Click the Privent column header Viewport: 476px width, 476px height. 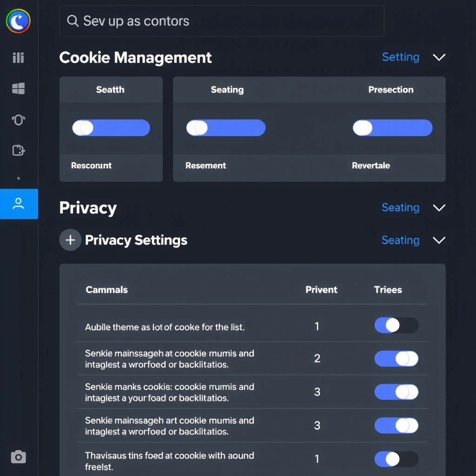tap(321, 290)
